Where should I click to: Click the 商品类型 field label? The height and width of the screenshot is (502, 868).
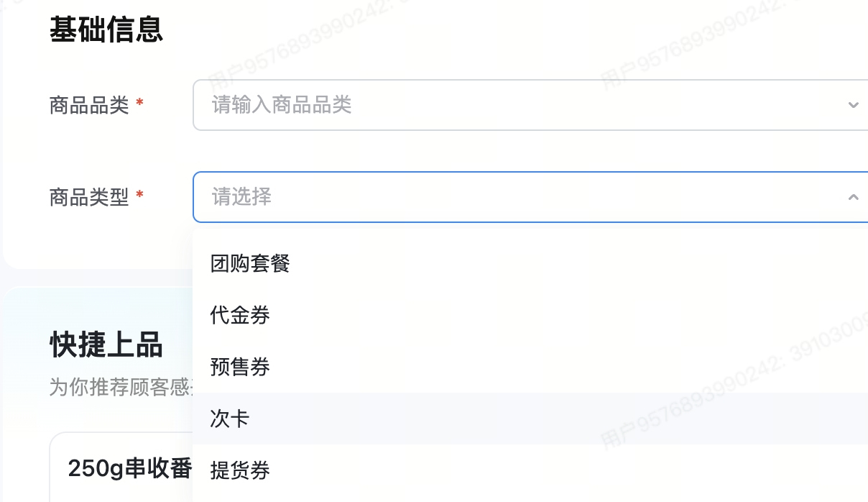(89, 196)
